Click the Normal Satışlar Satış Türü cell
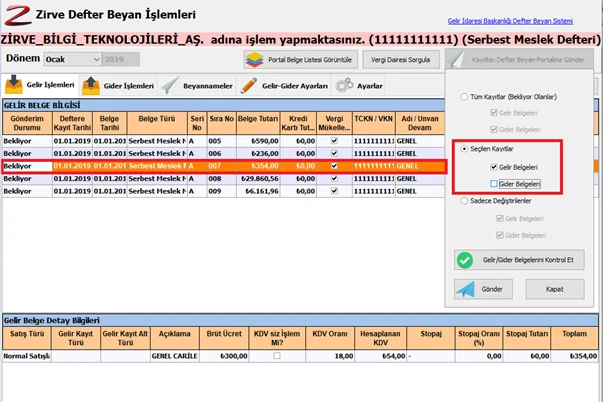 click(27, 356)
